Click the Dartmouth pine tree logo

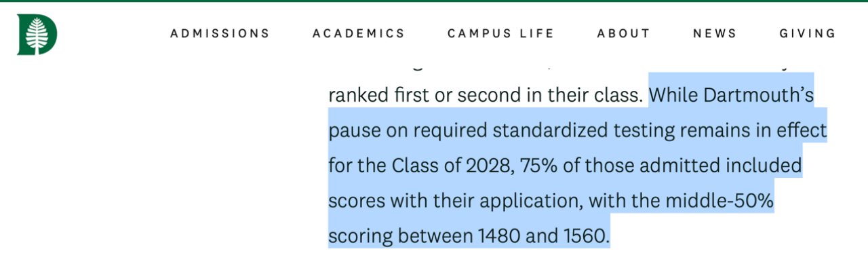click(x=37, y=34)
